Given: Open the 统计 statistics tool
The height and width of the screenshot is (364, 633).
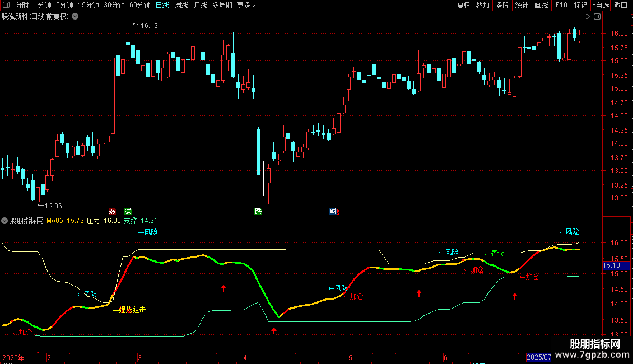Looking at the screenshot, I should click(x=522, y=5).
